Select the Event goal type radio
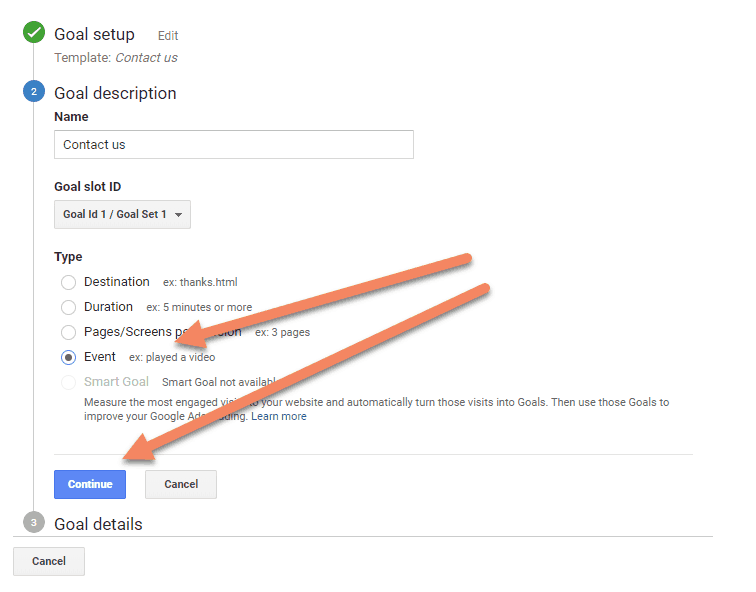 click(68, 357)
